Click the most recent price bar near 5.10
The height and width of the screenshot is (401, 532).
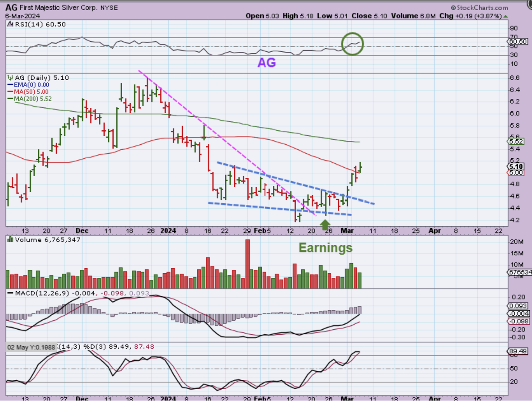pos(361,167)
